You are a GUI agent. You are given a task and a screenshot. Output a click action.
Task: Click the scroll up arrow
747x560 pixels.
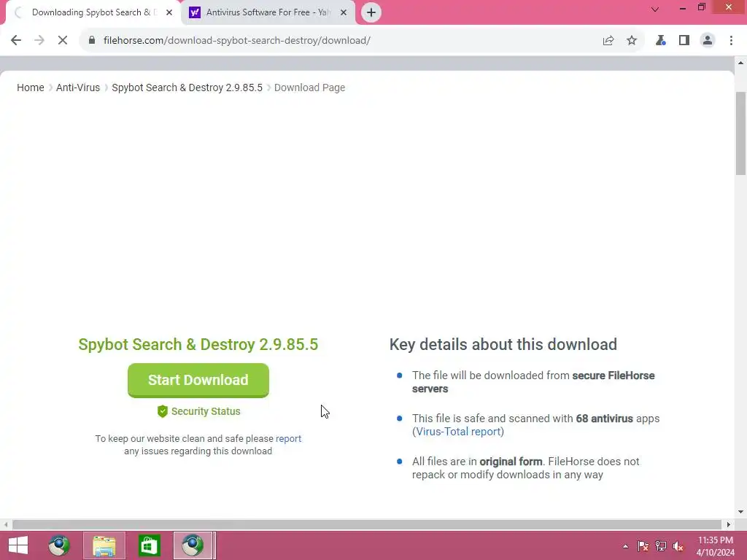740,63
